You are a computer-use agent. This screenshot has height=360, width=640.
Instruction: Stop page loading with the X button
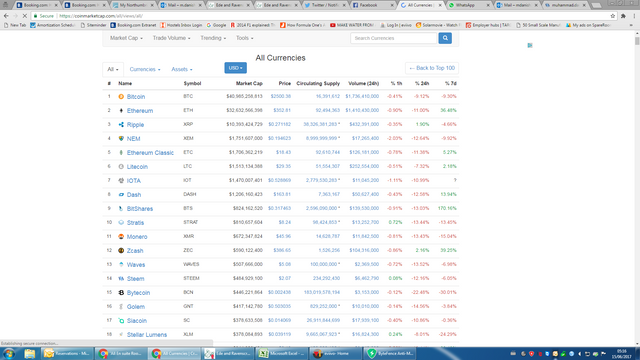(x=24, y=16)
